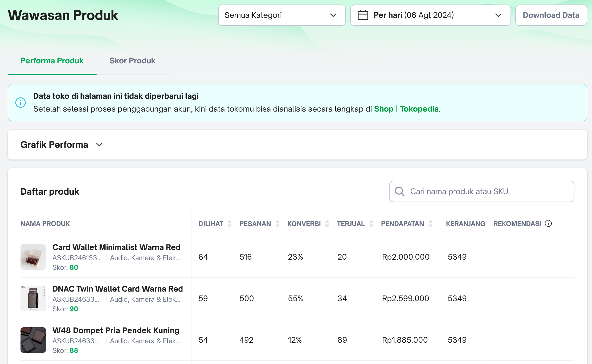Click the Rekomendasi info icon
592x364 pixels.
[548, 223]
